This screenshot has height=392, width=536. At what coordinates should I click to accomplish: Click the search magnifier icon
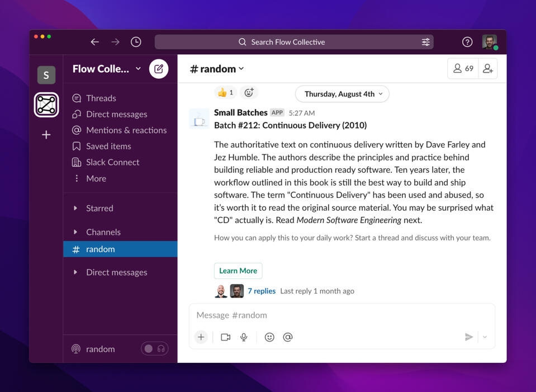[243, 42]
